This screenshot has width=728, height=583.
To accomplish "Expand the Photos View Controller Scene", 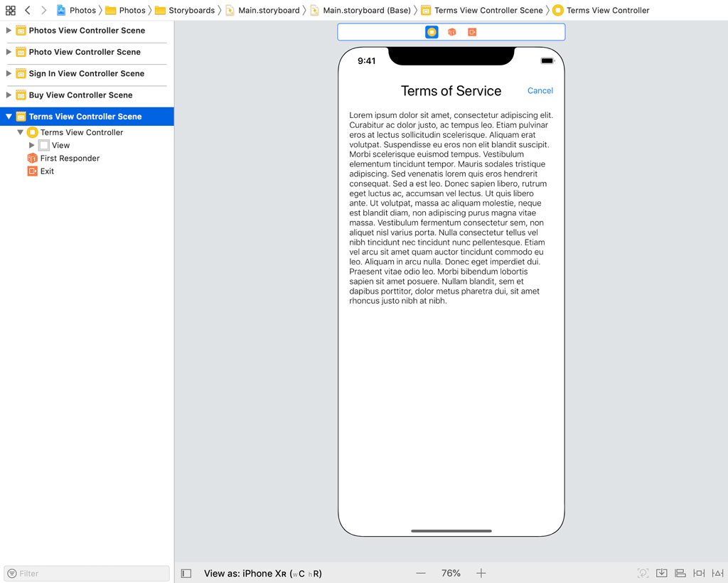I will point(7,31).
